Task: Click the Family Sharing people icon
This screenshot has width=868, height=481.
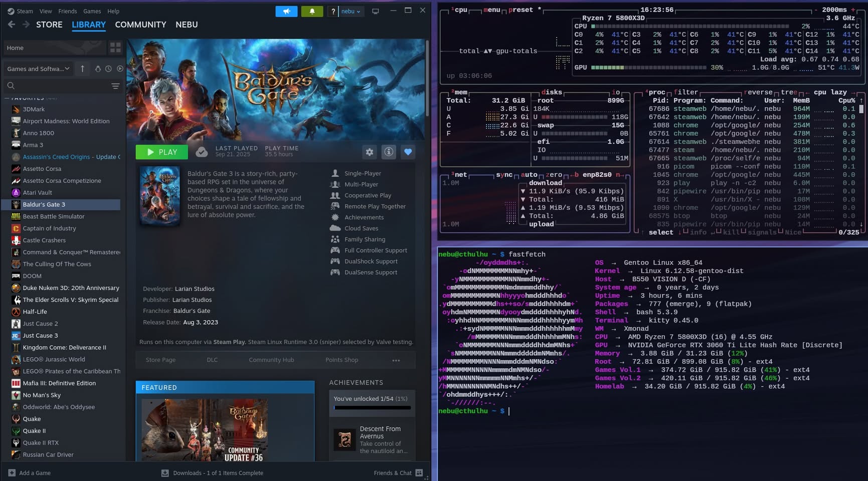Action: point(335,239)
